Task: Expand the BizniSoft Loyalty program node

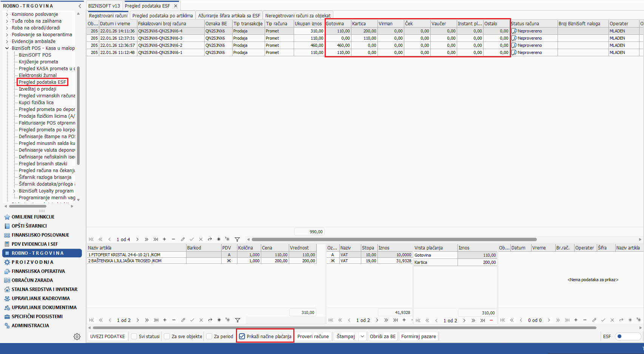Action: coord(14,191)
